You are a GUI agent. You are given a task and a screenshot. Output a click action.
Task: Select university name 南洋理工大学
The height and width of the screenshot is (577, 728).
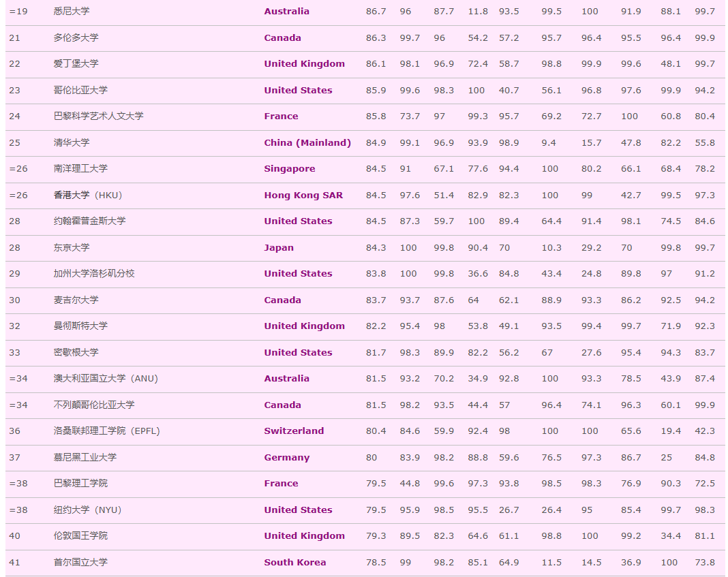(80, 169)
